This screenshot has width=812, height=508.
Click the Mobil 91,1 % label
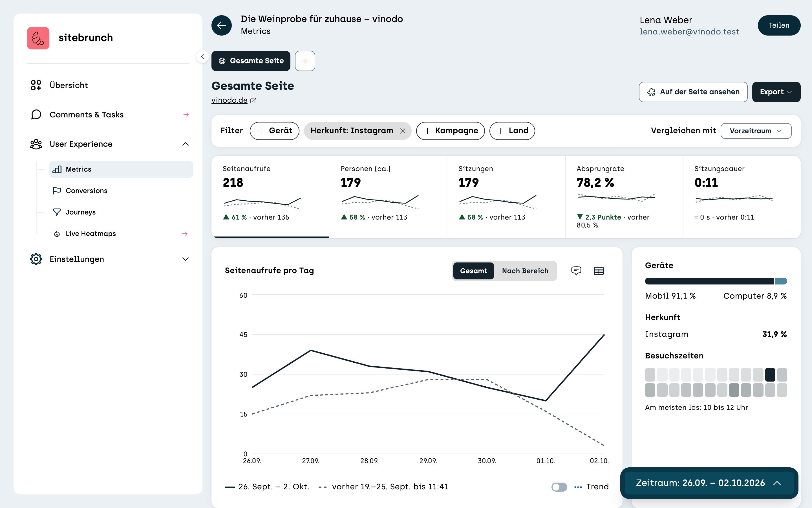[x=670, y=296]
